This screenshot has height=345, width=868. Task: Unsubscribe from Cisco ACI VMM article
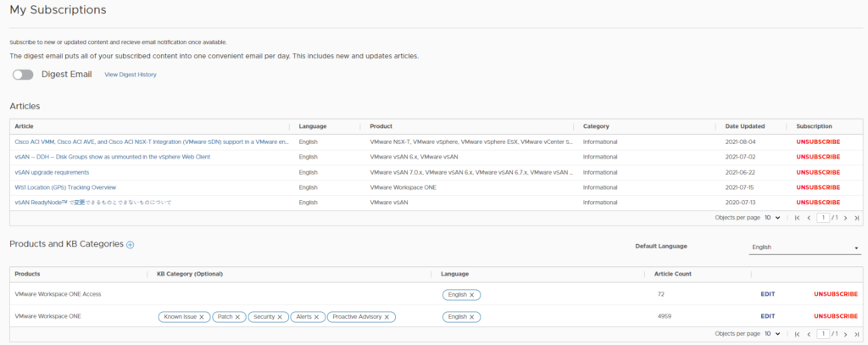pos(818,142)
